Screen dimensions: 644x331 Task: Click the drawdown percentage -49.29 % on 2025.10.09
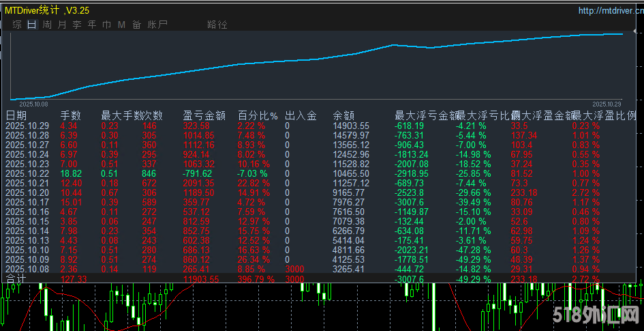point(473,259)
